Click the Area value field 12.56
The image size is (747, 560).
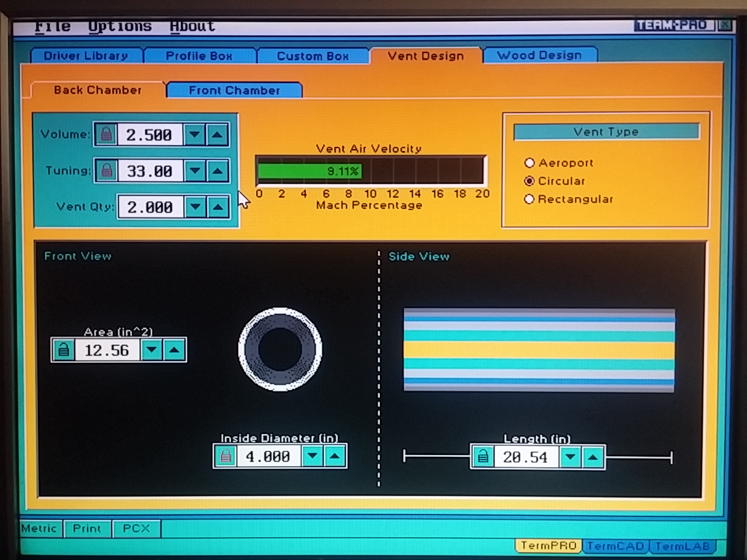point(107,350)
